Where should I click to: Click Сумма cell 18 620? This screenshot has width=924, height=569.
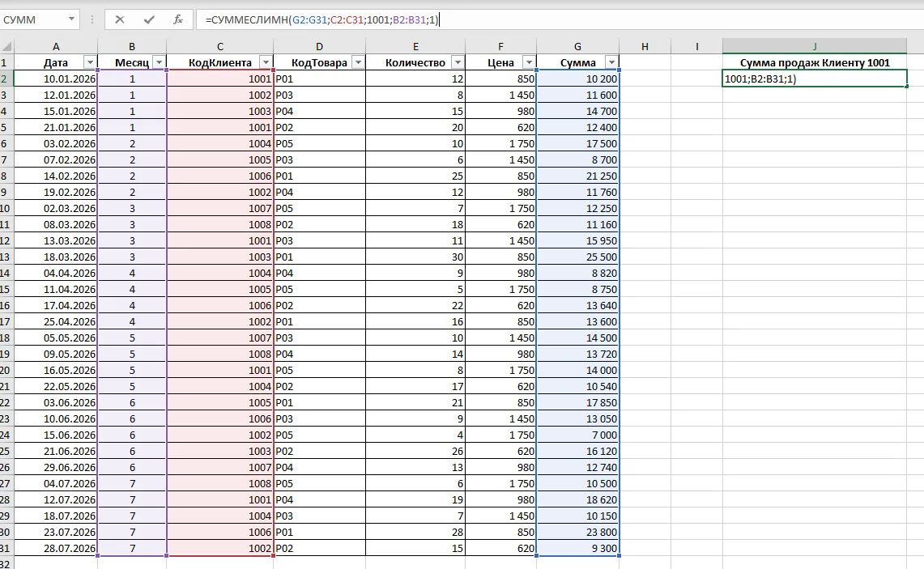click(577, 499)
